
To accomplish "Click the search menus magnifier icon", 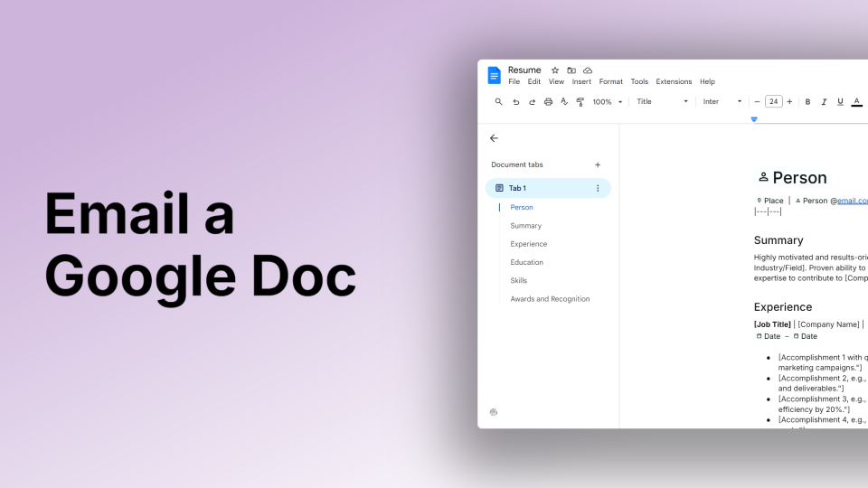I will (x=498, y=102).
